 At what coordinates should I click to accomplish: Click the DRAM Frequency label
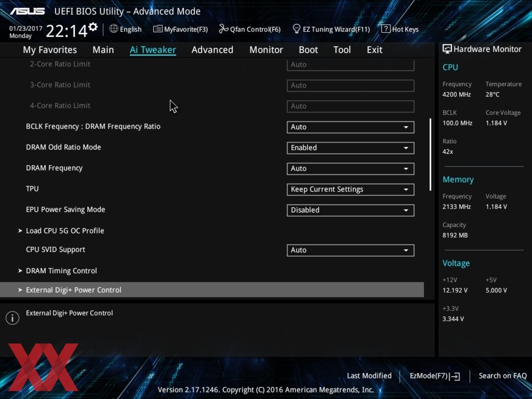[54, 168]
